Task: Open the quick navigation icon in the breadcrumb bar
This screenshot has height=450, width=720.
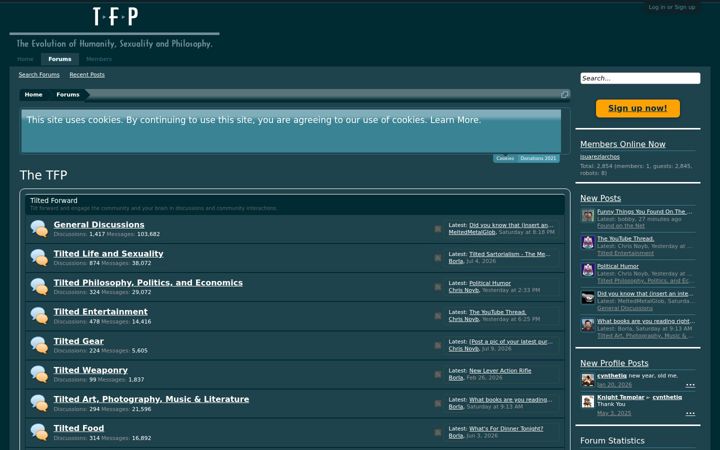Action: [564, 95]
